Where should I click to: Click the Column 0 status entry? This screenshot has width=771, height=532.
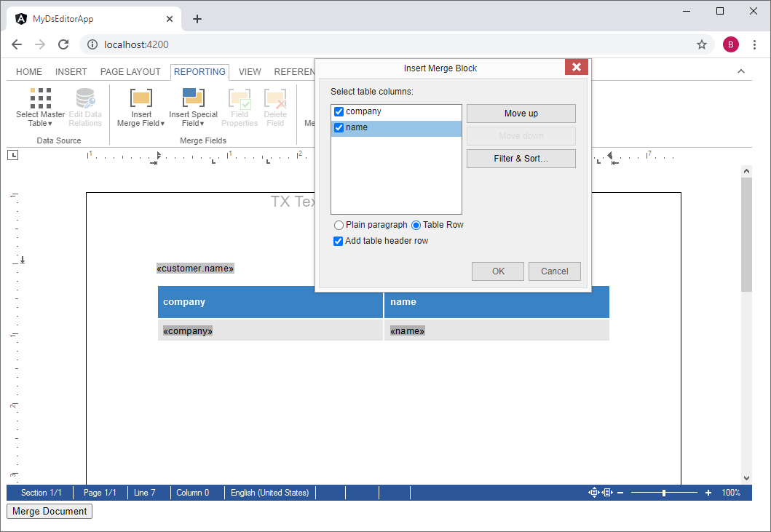click(193, 493)
